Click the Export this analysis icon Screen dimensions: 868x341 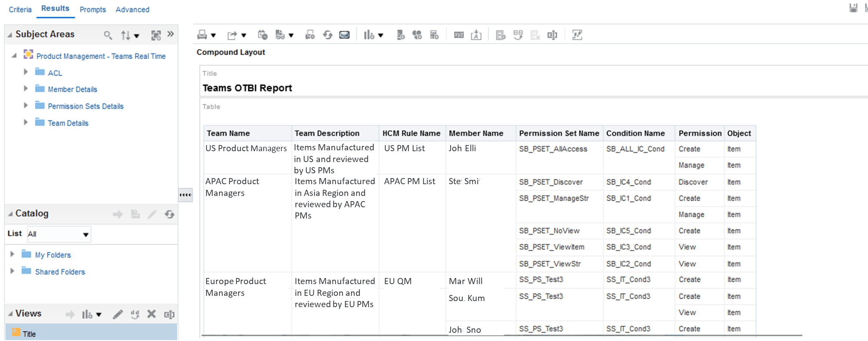click(233, 35)
